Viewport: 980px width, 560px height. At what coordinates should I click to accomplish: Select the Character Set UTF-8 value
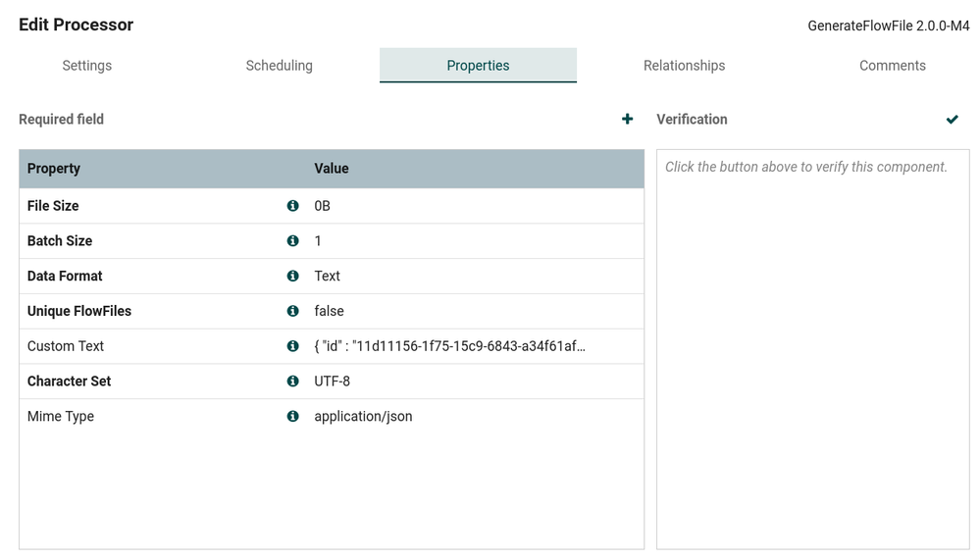click(333, 382)
